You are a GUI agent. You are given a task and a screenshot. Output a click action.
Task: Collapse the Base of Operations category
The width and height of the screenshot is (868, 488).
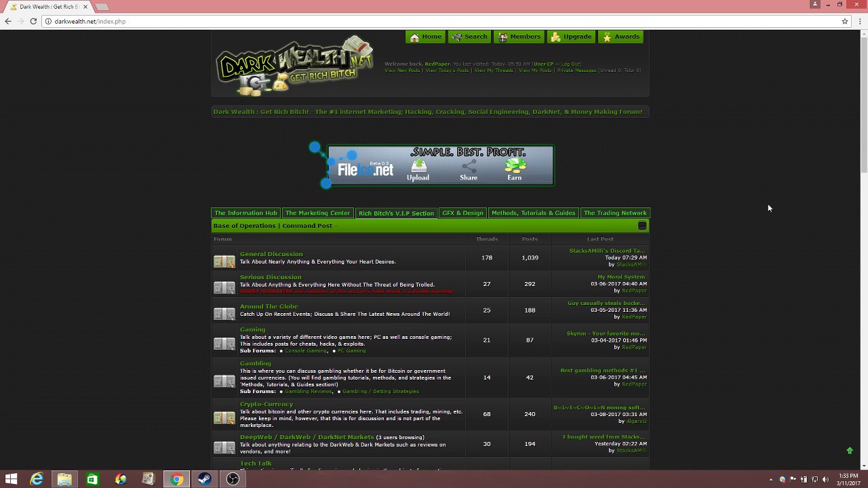click(x=642, y=226)
